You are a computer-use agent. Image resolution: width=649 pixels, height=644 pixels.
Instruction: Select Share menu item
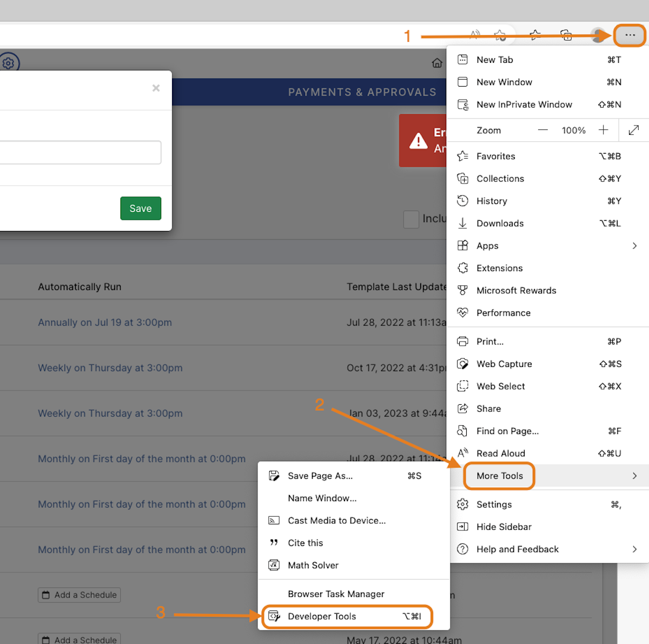click(x=548, y=409)
